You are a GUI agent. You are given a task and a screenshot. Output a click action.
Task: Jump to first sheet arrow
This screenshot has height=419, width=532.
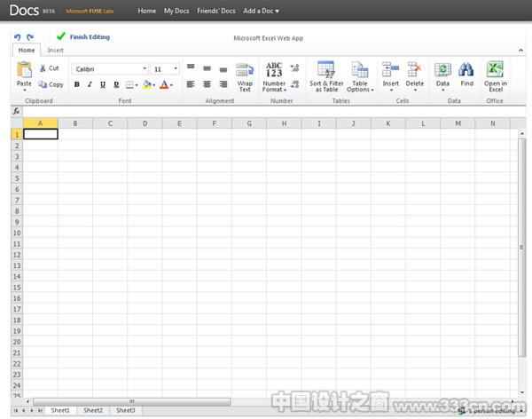coord(15,411)
